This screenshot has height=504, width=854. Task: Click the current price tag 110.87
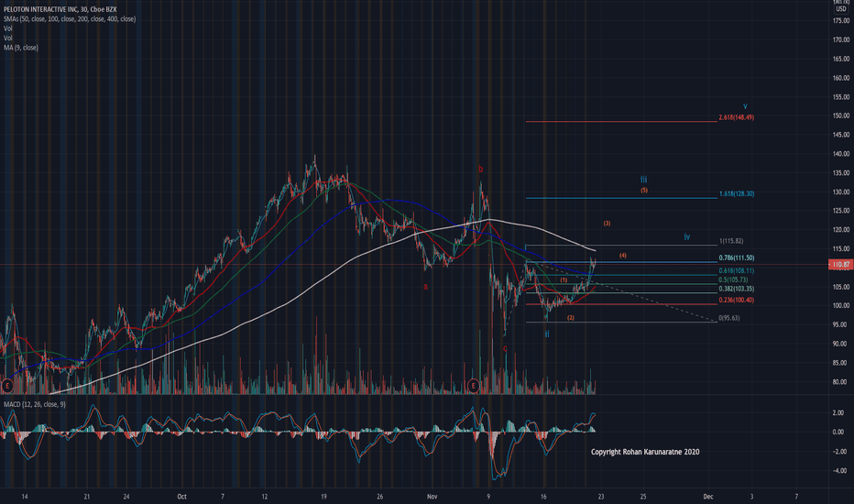(x=841, y=265)
